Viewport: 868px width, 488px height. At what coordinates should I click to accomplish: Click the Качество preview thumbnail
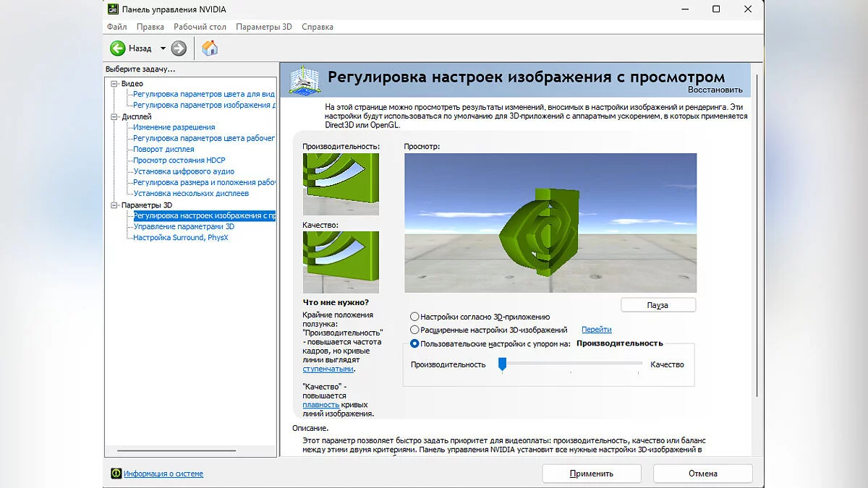click(x=341, y=262)
